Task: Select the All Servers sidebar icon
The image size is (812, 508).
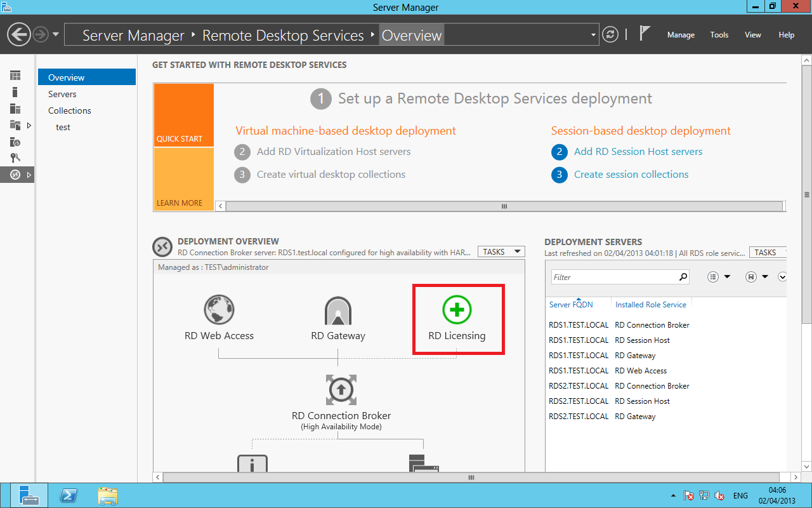Action: coord(15,109)
